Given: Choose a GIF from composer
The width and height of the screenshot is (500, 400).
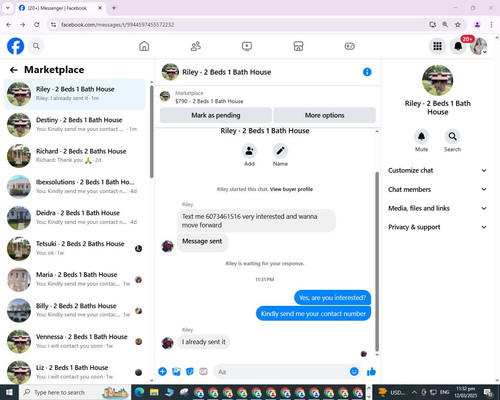Looking at the screenshot, I should (203, 371).
